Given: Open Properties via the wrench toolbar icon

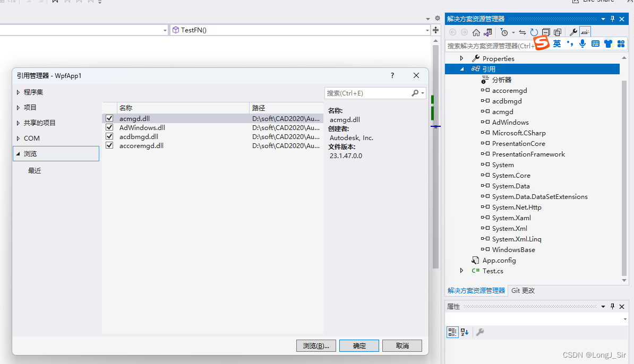Looking at the screenshot, I should [573, 32].
